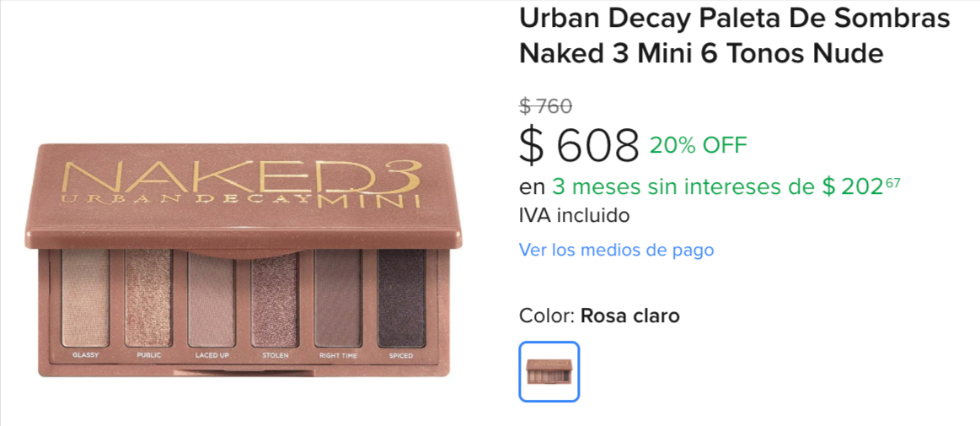Screen dimensions: 980x426
Task: Click the dark Spiced eyeshadow shade
Action: click(x=401, y=298)
